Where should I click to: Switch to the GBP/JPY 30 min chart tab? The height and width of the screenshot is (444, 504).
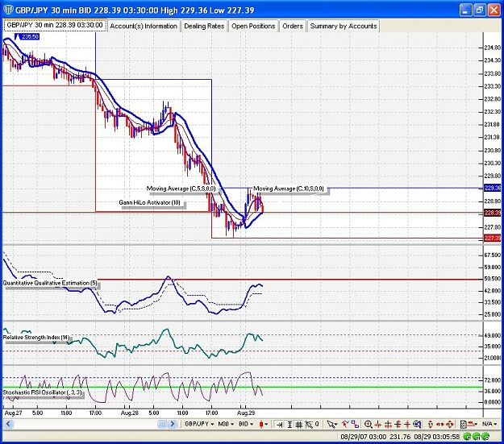coord(55,25)
